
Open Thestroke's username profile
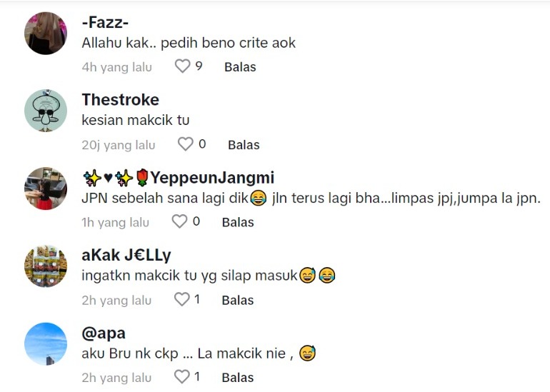[120, 100]
